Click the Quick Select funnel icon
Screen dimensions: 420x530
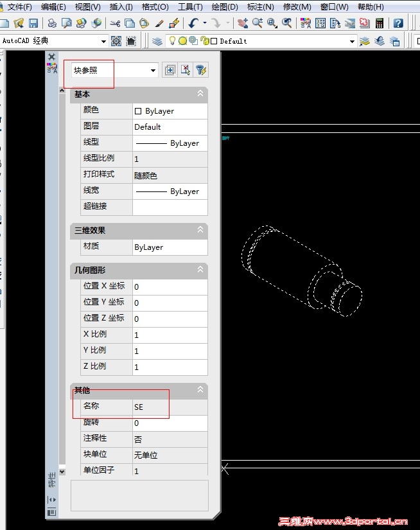coord(201,70)
